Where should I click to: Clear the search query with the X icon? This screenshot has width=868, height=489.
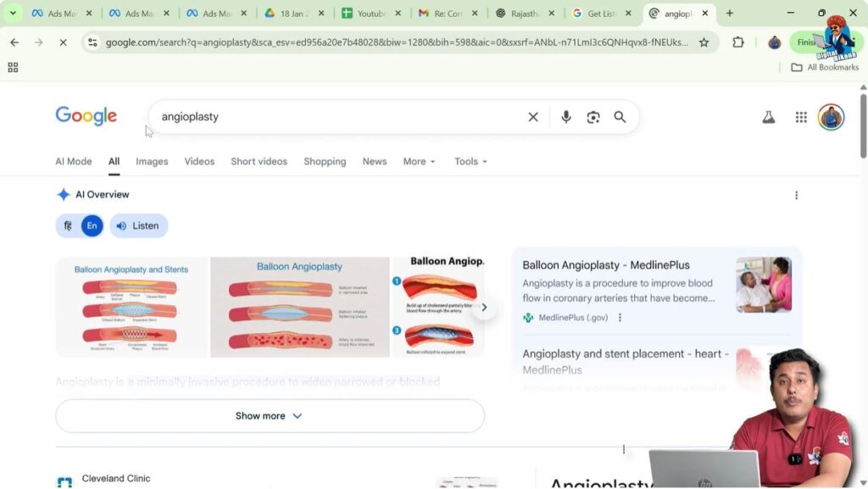(x=532, y=116)
